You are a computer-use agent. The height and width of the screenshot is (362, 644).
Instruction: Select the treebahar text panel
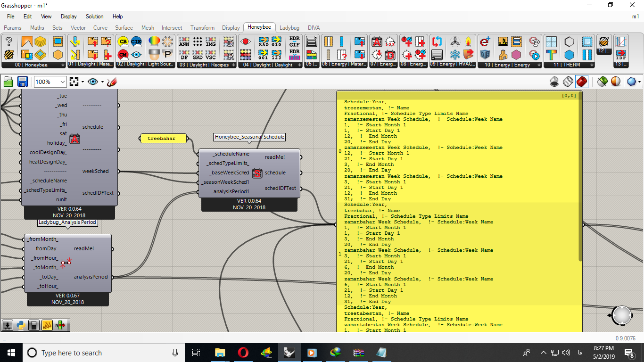click(x=163, y=139)
